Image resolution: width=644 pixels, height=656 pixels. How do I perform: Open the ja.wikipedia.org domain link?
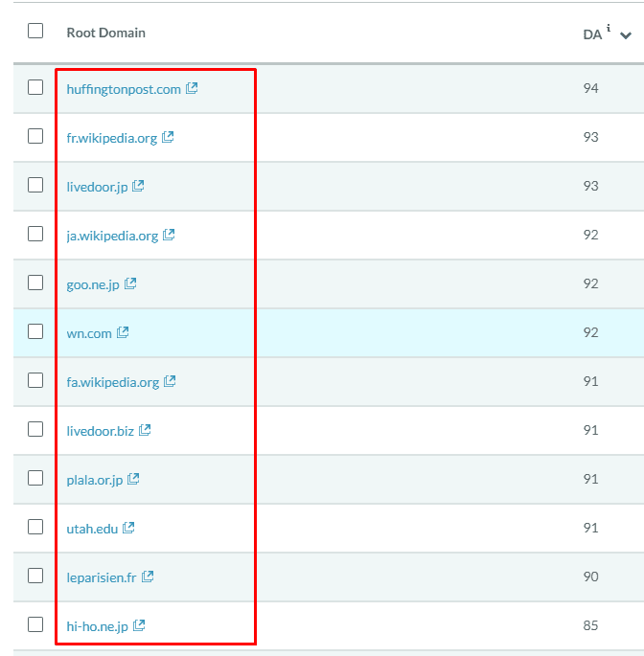click(x=112, y=236)
